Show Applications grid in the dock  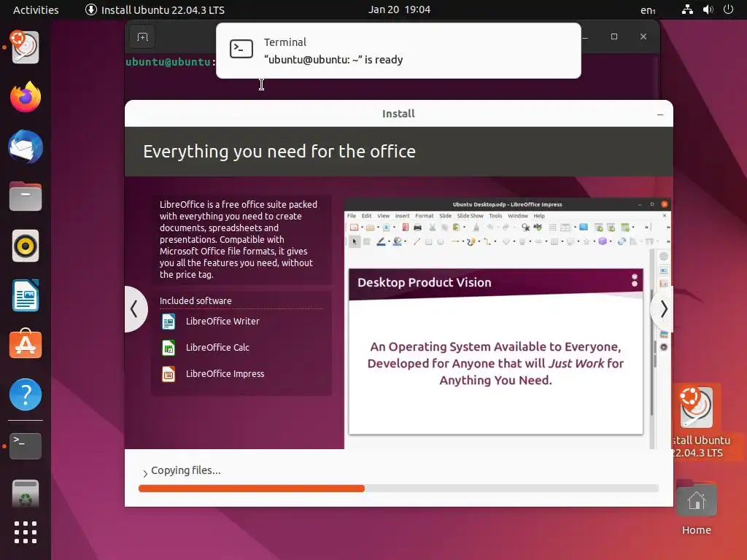[26, 532]
